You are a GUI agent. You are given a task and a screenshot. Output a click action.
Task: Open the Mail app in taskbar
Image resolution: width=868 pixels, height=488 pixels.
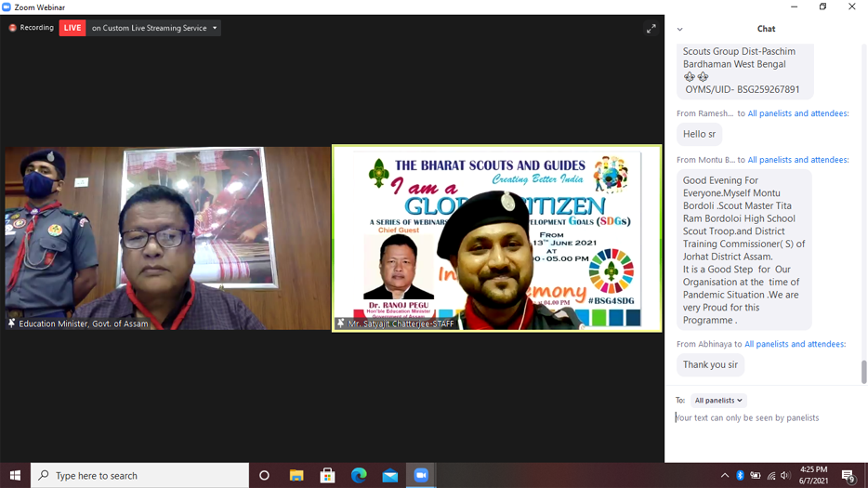(390, 475)
